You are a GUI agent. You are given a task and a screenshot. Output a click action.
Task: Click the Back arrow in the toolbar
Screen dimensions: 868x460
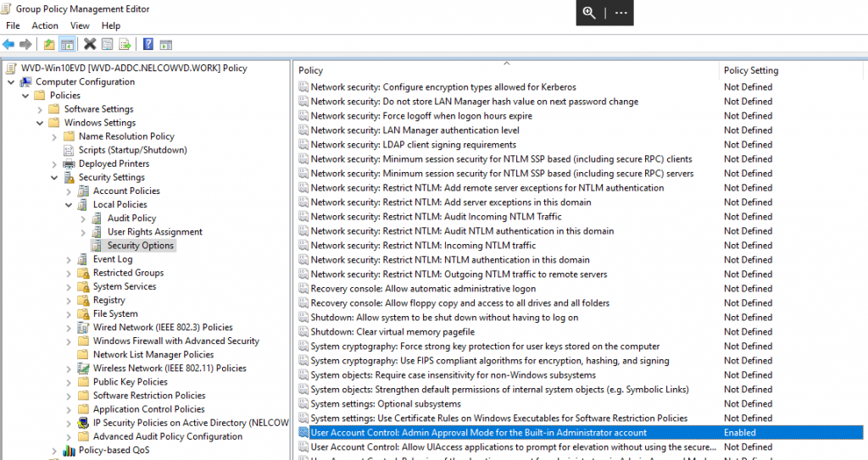click(x=8, y=44)
